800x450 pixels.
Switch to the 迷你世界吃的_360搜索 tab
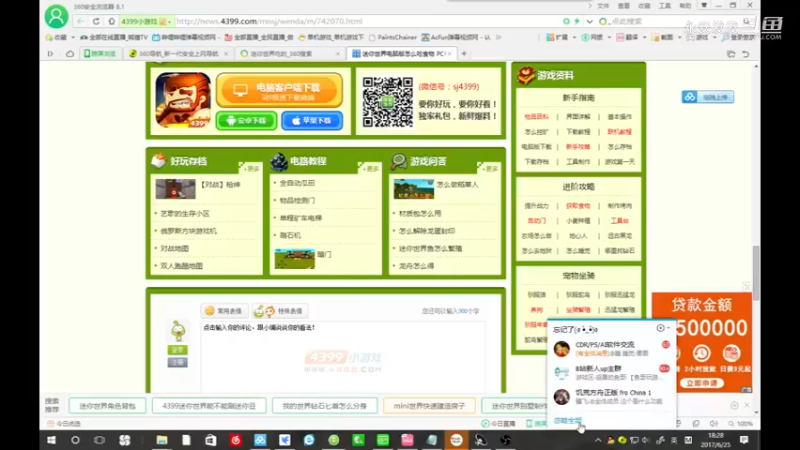(289, 54)
